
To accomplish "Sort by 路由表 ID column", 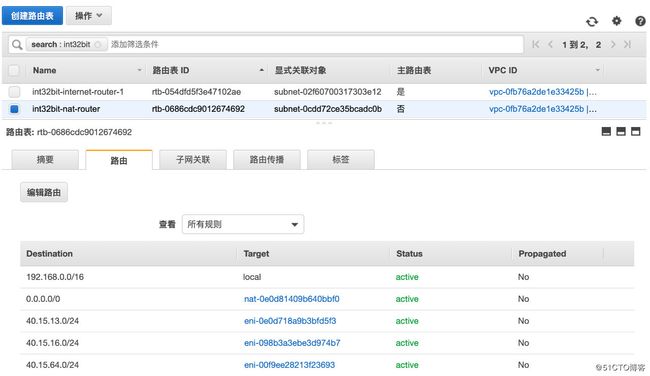I will coord(262,70).
